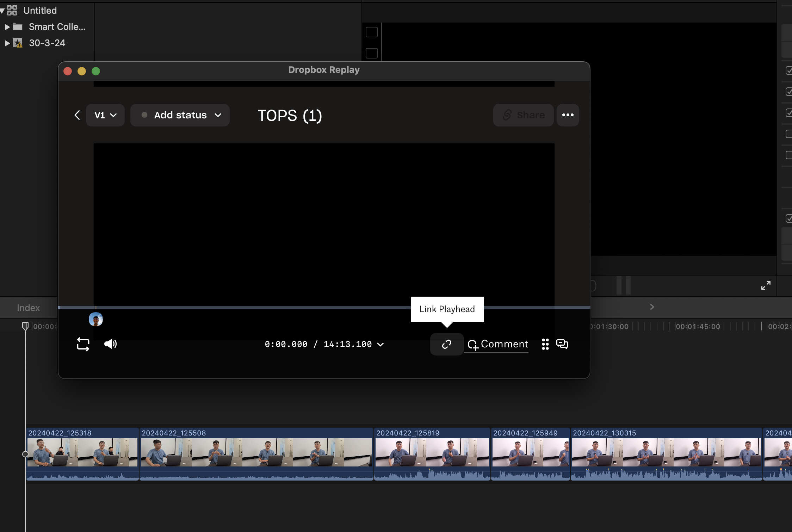
Task: Click the Link Playhead icon
Action: 446,343
